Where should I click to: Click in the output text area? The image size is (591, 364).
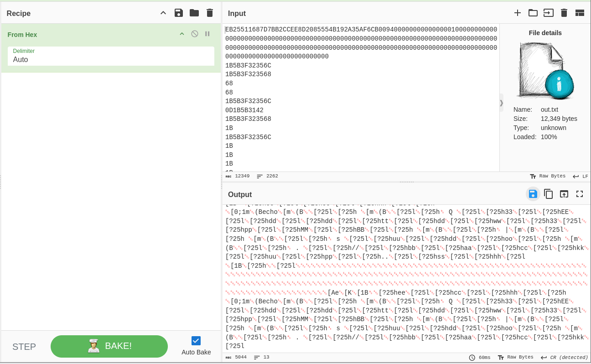406,278
